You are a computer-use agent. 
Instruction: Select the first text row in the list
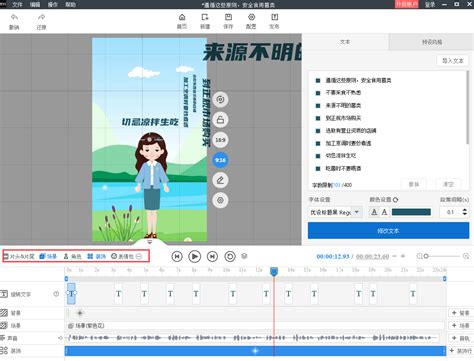[x=358, y=80]
